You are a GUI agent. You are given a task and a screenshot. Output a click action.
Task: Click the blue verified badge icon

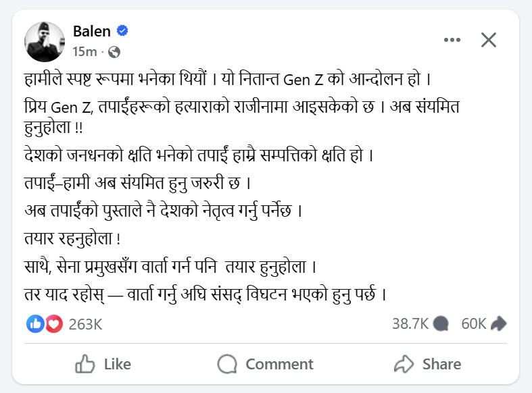pos(122,30)
